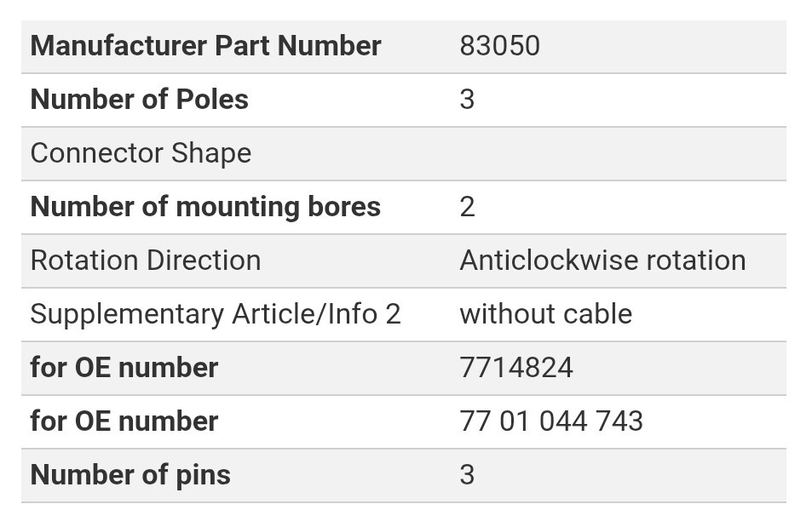Select the Anticlockwise rotation value

click(602, 261)
